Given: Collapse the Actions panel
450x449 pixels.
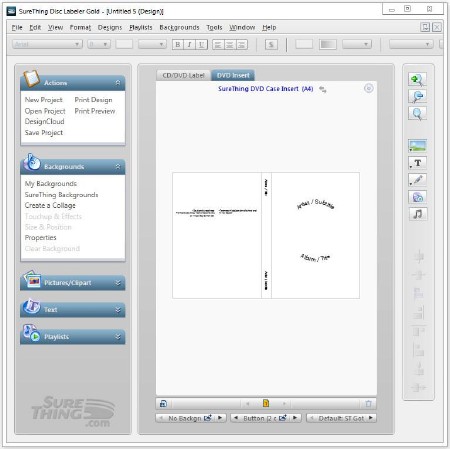Looking at the screenshot, I should click(x=118, y=82).
